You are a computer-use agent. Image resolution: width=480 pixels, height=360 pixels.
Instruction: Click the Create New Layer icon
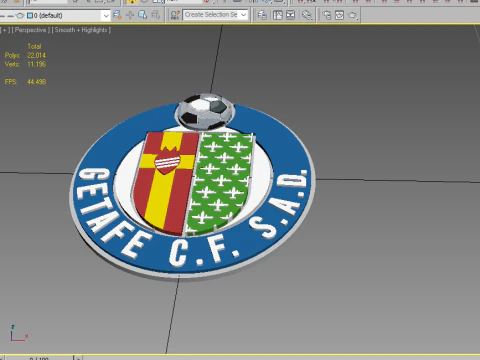117,15
